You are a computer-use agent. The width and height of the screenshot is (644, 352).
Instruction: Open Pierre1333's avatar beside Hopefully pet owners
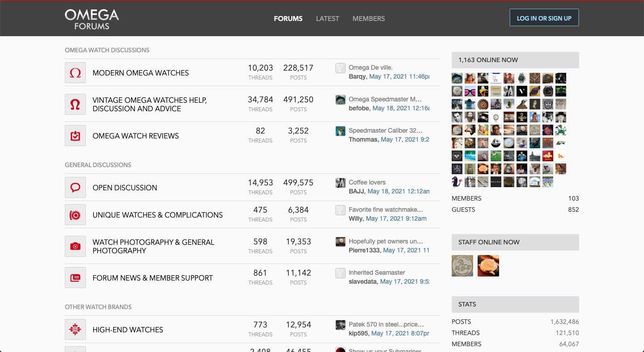(340, 242)
